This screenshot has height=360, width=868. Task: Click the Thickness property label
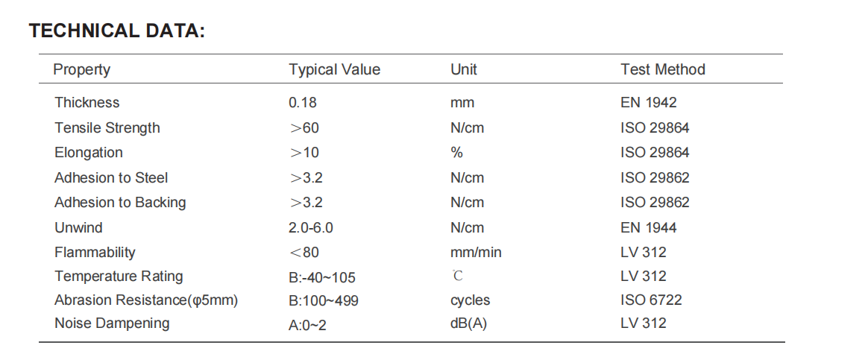coord(87,103)
